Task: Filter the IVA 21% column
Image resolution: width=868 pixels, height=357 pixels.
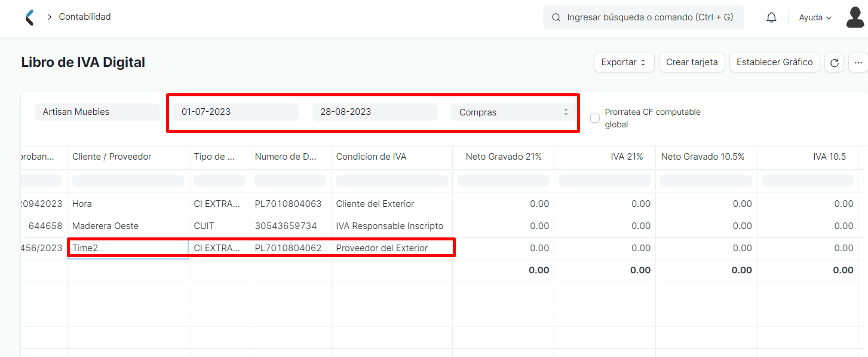Action: 605,181
